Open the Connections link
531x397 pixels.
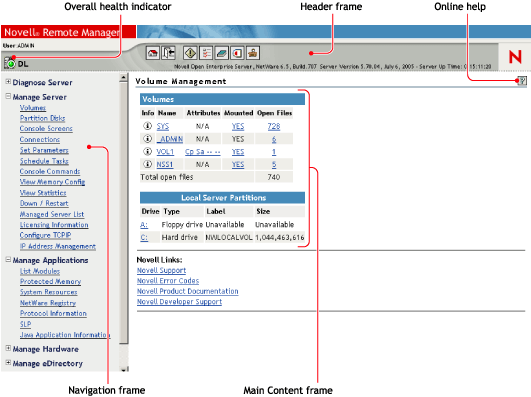coord(40,140)
